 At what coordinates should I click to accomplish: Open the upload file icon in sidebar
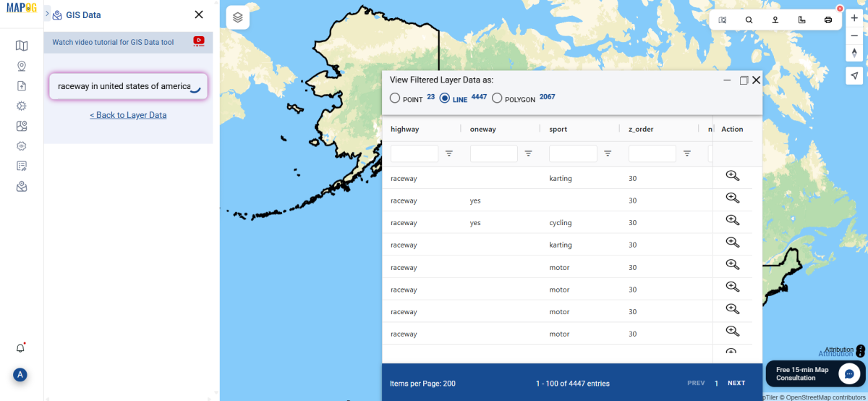(x=22, y=86)
